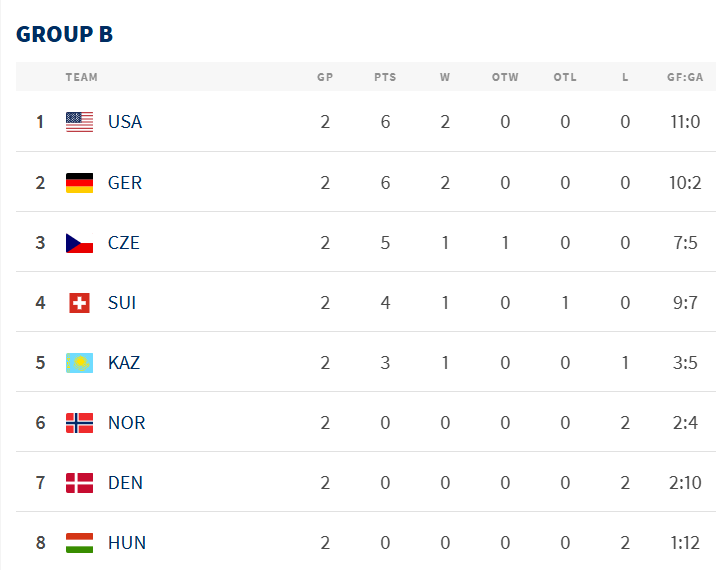
Task: Click the Switzerland flag icon
Action: coord(79,303)
